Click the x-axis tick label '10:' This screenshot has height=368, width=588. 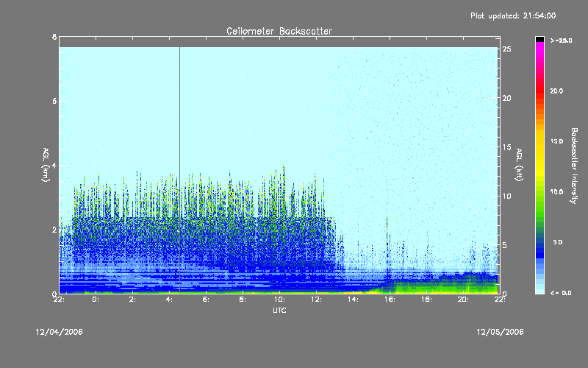(x=279, y=300)
